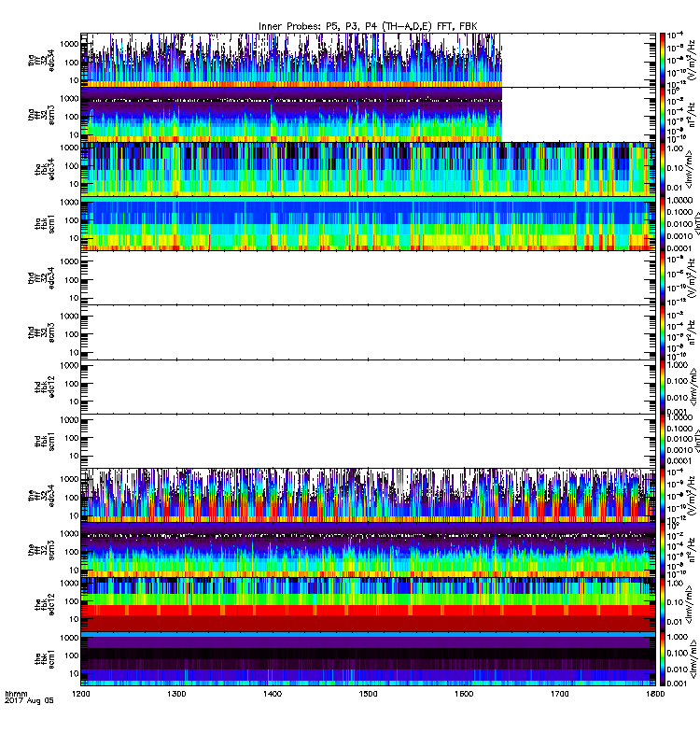This screenshot has width=700, height=747.
Task: Click the "the fbk edc12" y-axis title
Action: pos(45,604)
